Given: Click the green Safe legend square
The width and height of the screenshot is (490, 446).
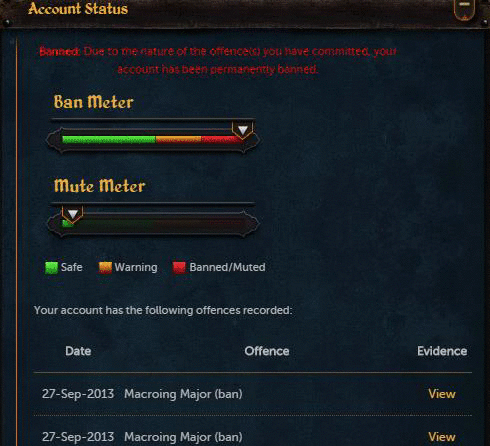Looking at the screenshot, I should click(51, 268).
